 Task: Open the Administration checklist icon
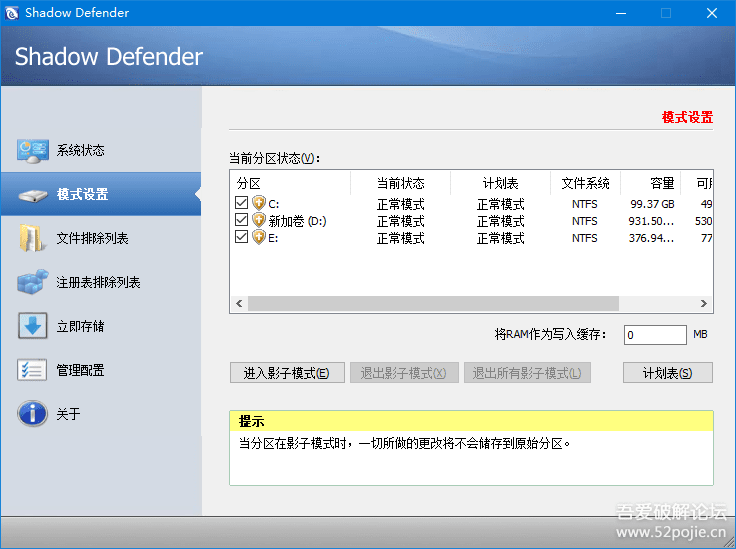(x=32, y=371)
